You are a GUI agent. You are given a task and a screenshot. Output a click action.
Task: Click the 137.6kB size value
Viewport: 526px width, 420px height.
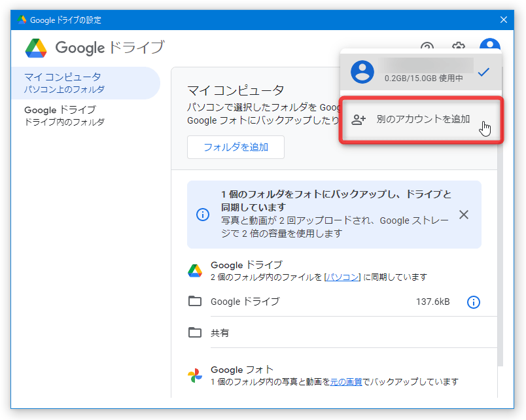(432, 302)
